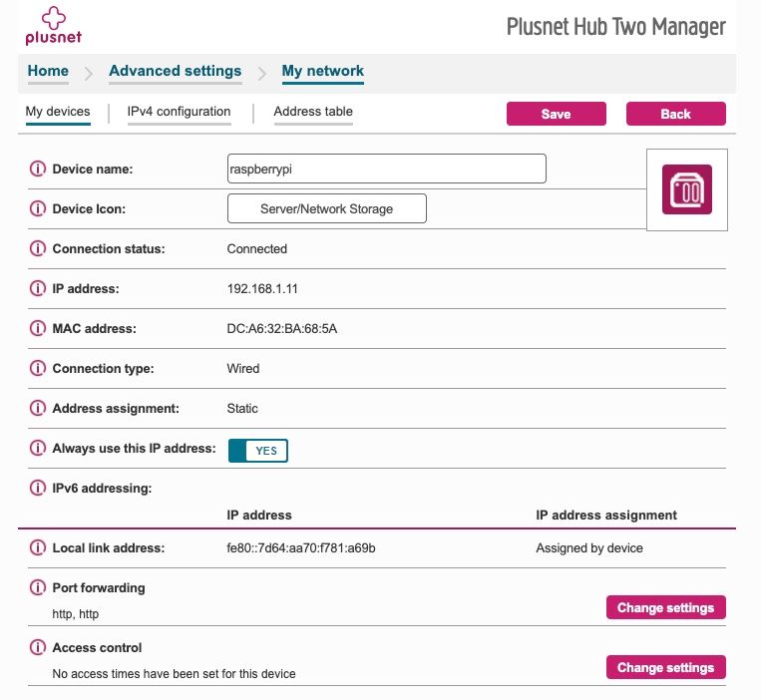Click info icon beside Address assignment

pyautogui.click(x=38, y=409)
